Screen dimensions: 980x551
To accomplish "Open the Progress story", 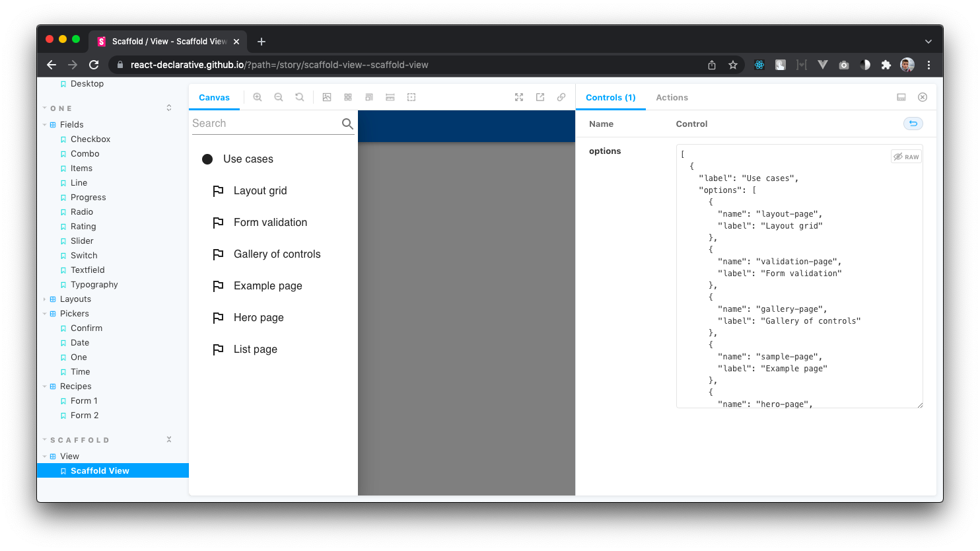I will 88,198.
